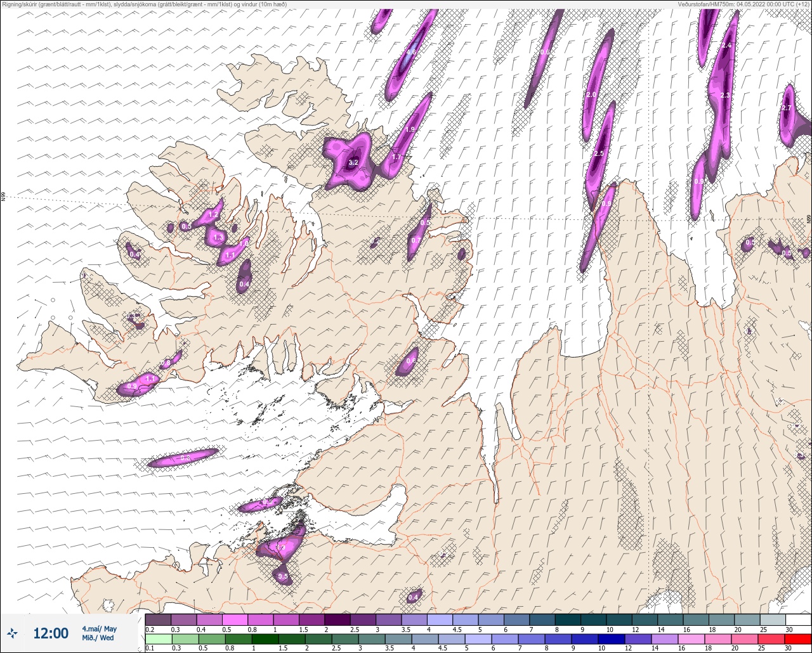Screen dimensions: 812x653
Task: Click the 2.0 precipitation band label
Action: tap(591, 94)
